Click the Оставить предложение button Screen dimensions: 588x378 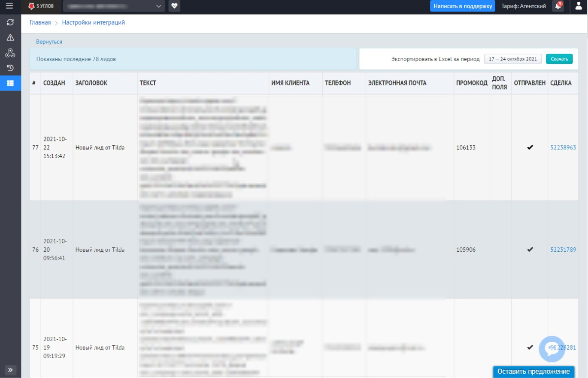[533, 372]
